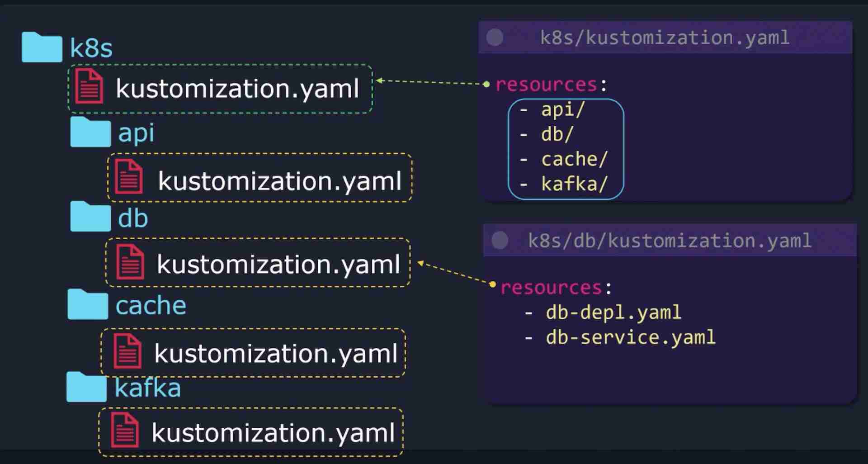The width and height of the screenshot is (868, 464).
Task: Click the 'db-service.yaml' resource entry
Action: [x=631, y=338]
